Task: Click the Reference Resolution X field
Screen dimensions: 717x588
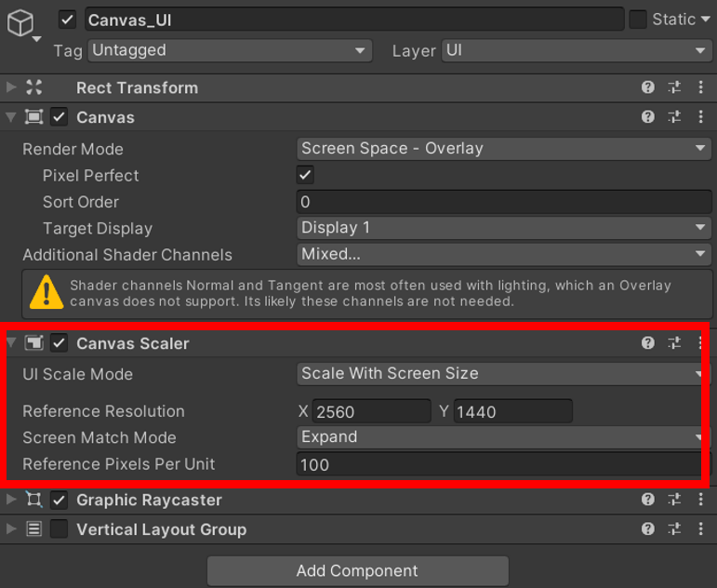Action: point(371,411)
